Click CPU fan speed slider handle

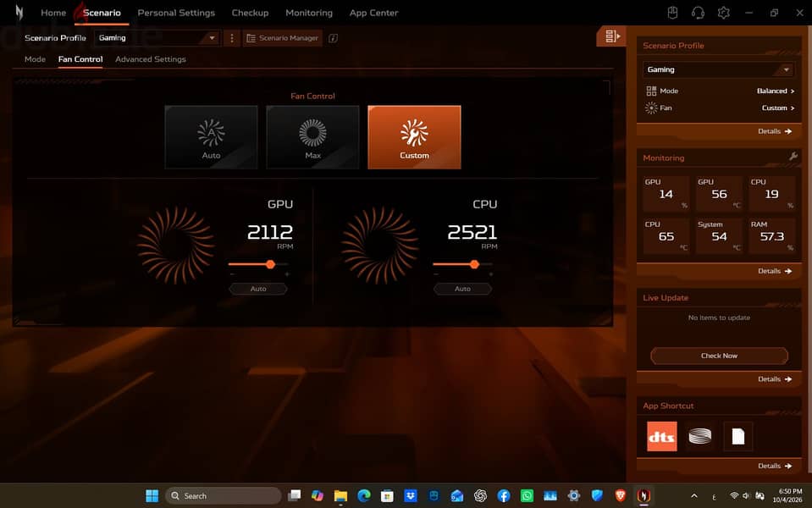click(474, 264)
